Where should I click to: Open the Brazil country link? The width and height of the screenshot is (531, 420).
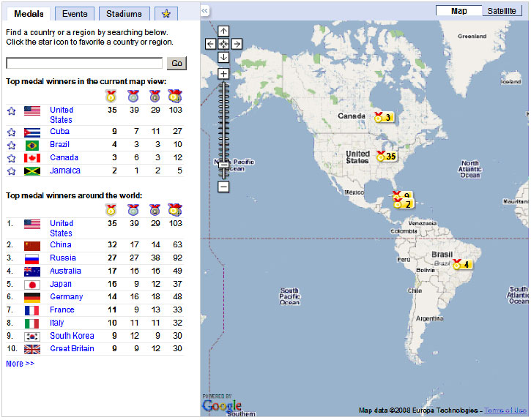pos(59,145)
